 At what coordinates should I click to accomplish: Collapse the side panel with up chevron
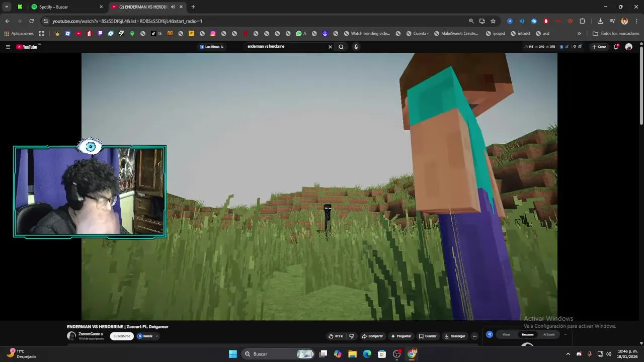pyautogui.click(x=566, y=334)
